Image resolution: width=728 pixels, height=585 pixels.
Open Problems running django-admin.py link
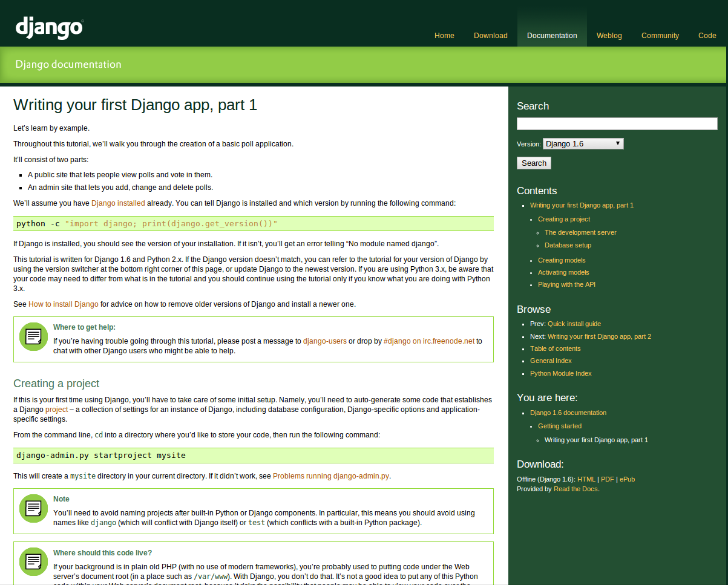tap(331, 476)
